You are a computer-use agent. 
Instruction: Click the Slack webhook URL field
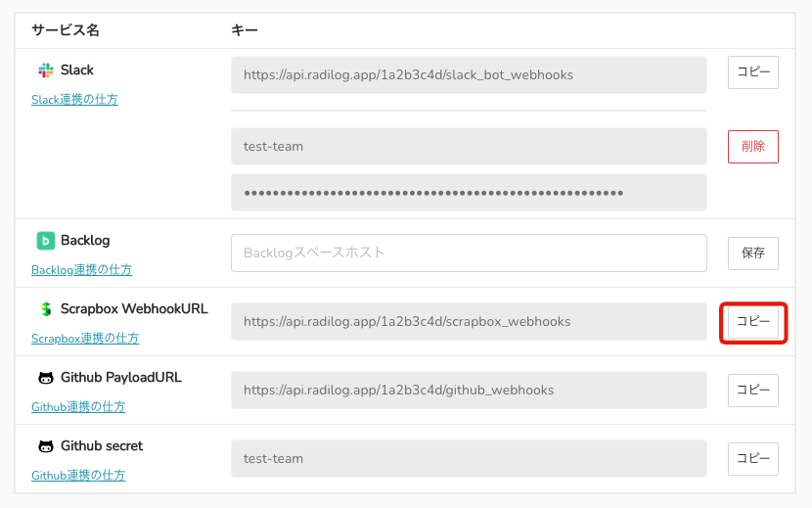pos(469,74)
